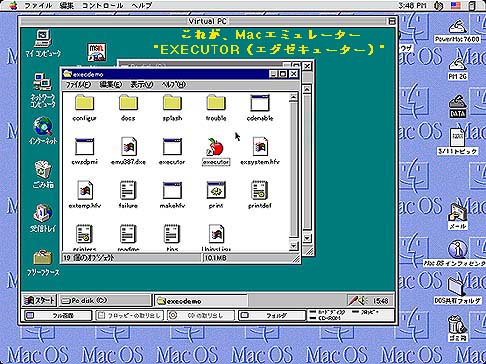The height and width of the screenshot is (364, 486).
Task: Click the CD eject toolbar button
Action: 201,315
